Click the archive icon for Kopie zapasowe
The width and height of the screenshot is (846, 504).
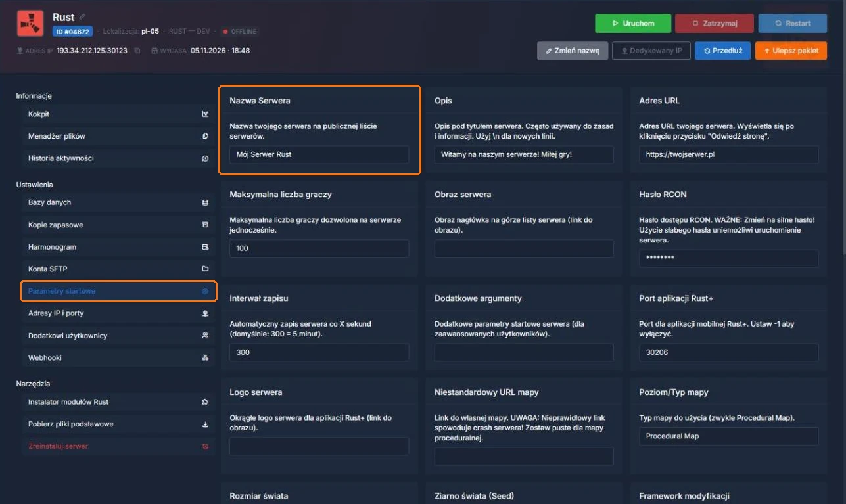pyautogui.click(x=205, y=225)
